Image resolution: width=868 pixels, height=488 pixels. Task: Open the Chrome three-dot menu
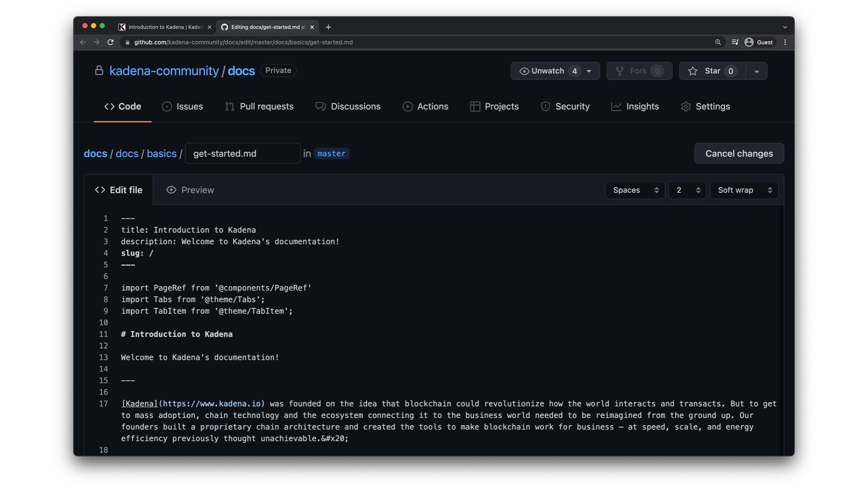(785, 42)
